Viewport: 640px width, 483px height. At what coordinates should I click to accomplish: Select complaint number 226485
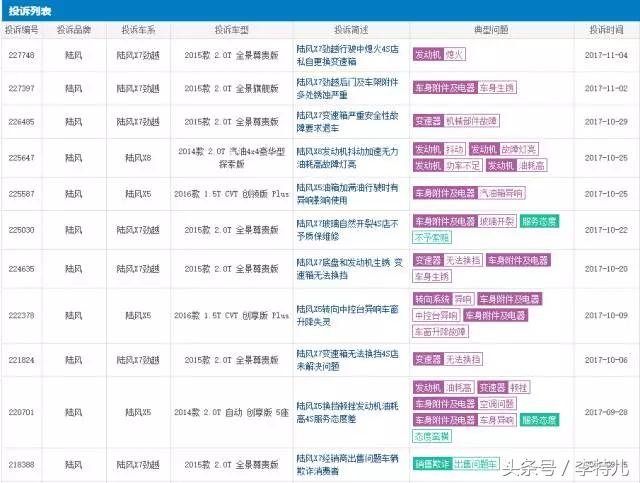click(x=22, y=122)
